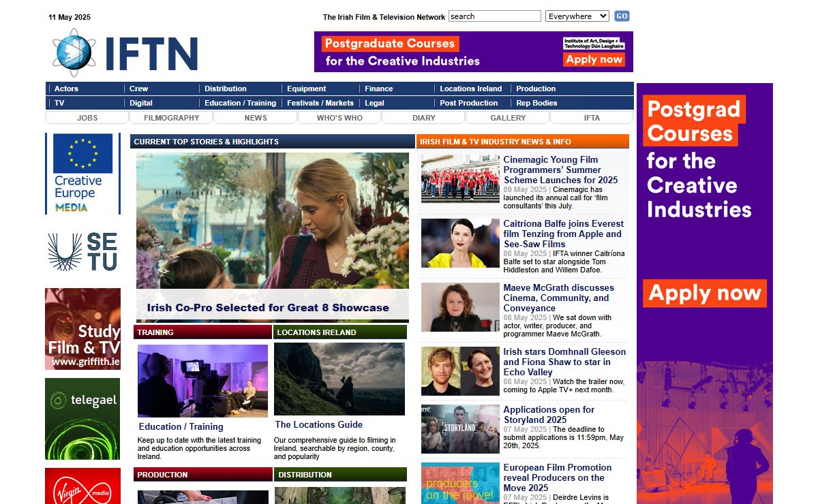The width and height of the screenshot is (818, 504).
Task: Open the Echo Valley actors thumbnail
Action: pos(460,371)
